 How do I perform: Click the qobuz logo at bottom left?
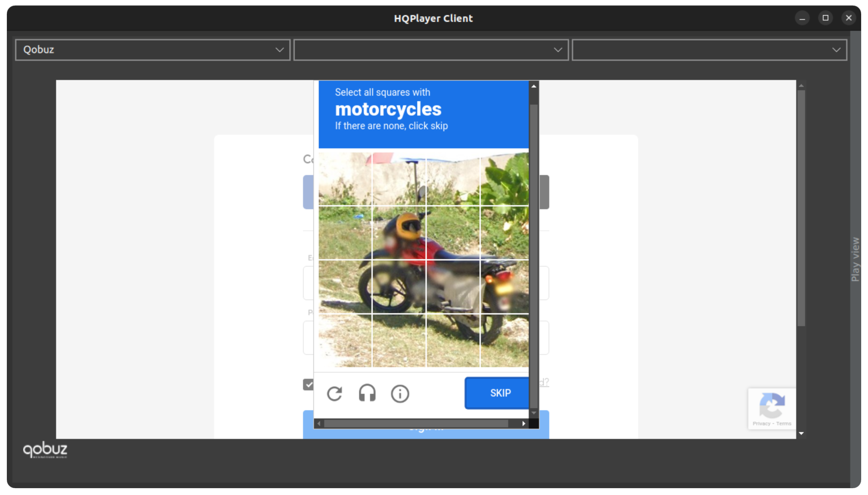point(45,450)
